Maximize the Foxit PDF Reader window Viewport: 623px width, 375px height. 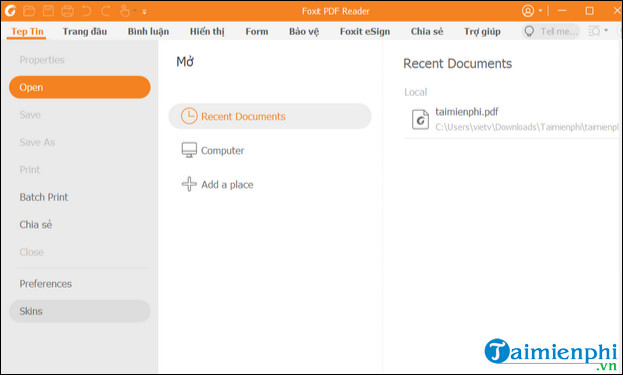click(x=590, y=11)
